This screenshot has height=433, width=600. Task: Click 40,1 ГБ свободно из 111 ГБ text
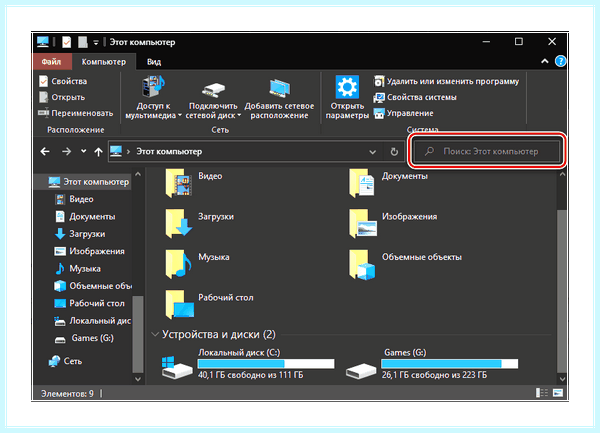click(x=251, y=375)
